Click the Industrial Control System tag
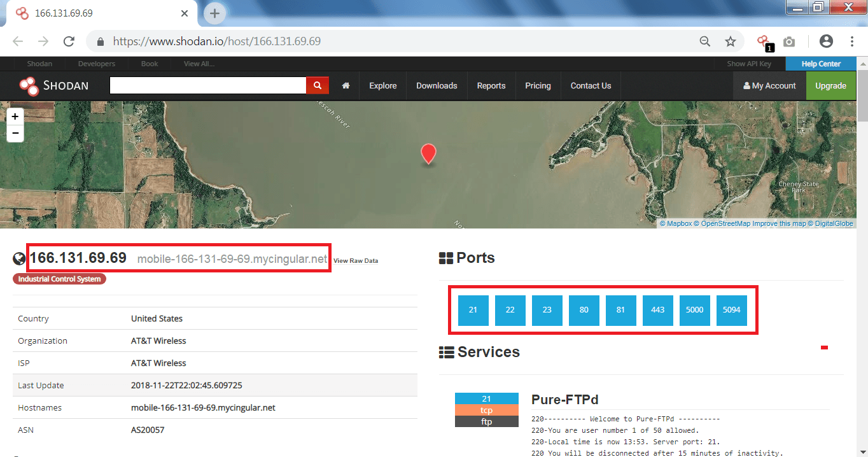The image size is (868, 457). pyautogui.click(x=59, y=279)
